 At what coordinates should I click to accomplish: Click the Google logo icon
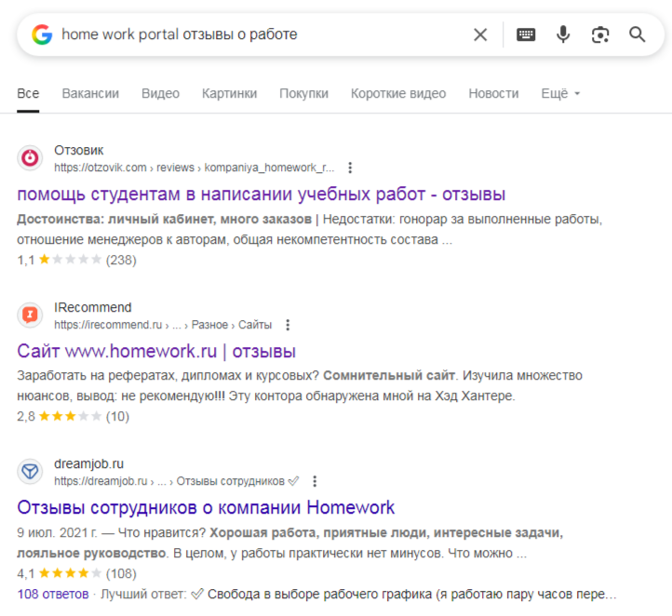[x=41, y=35]
